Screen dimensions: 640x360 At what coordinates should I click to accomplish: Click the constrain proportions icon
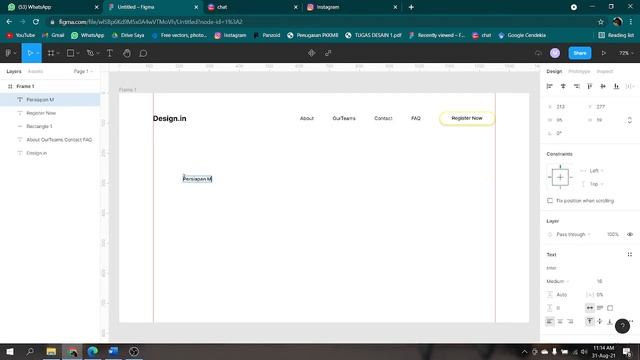tap(629, 120)
